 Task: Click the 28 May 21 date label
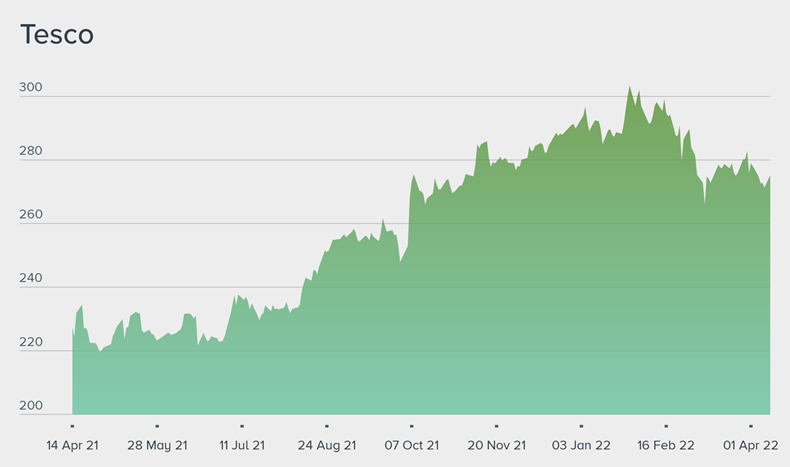click(x=157, y=445)
